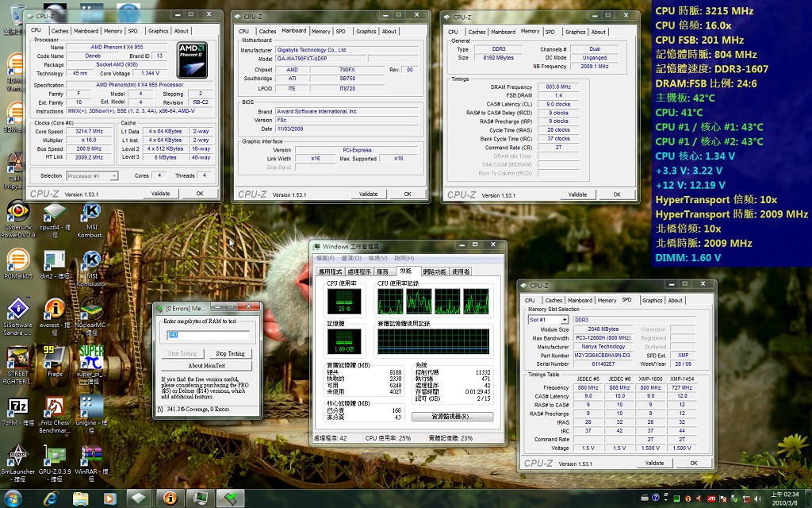Click OK in CPU-Z Mainboard window
812x508 pixels.
pyautogui.click(x=408, y=194)
